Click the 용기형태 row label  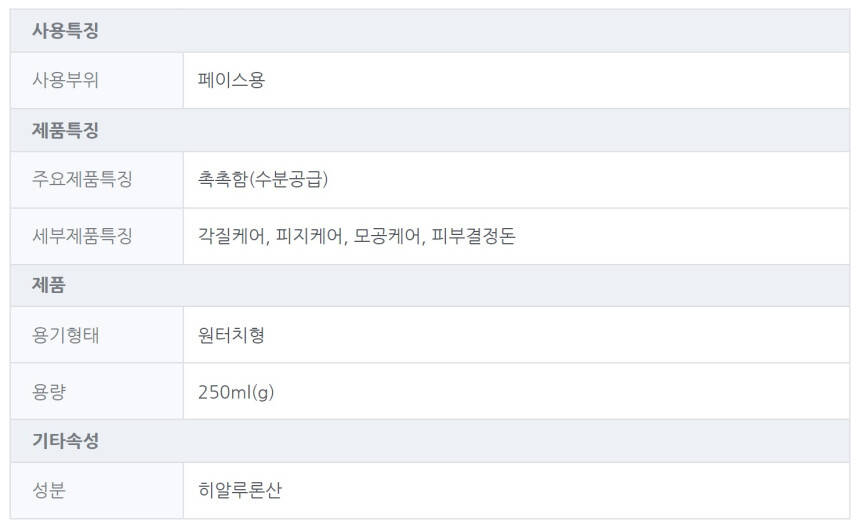point(65,335)
